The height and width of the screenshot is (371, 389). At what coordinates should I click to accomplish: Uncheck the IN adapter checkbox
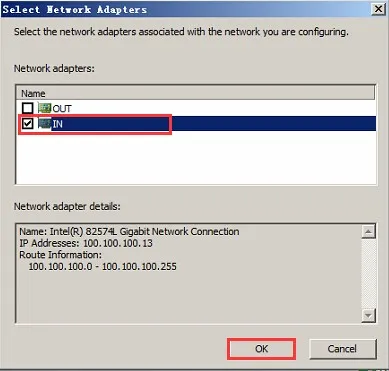click(x=28, y=124)
